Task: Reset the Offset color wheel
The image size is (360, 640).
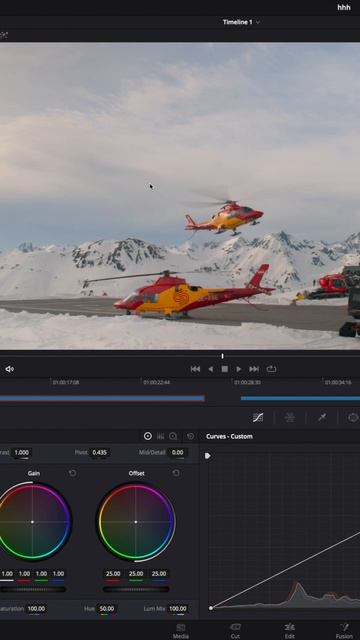Action: coord(176,473)
